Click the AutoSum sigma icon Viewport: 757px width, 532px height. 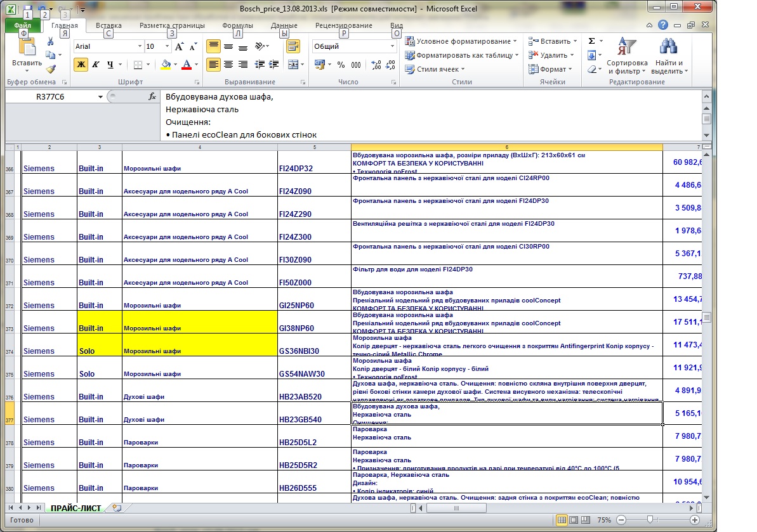592,41
